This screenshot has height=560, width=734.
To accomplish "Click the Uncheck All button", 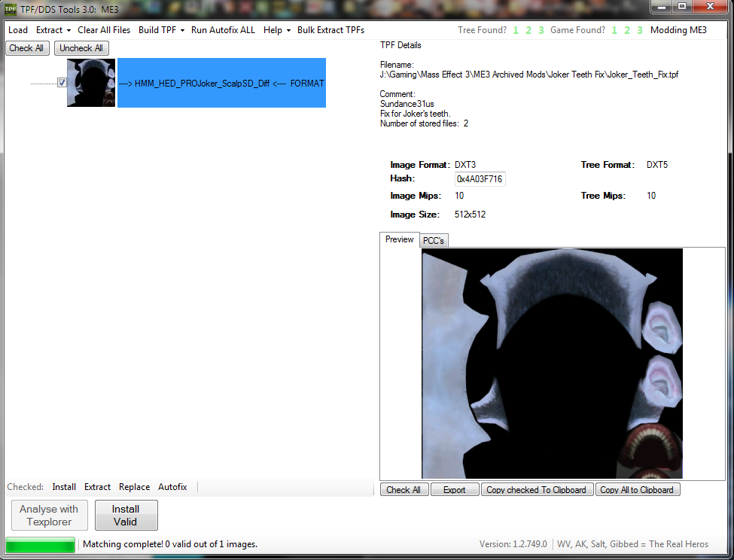I will (x=81, y=48).
